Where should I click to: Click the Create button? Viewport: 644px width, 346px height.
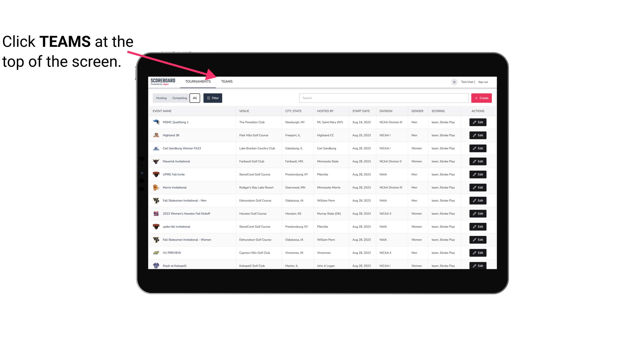click(482, 98)
